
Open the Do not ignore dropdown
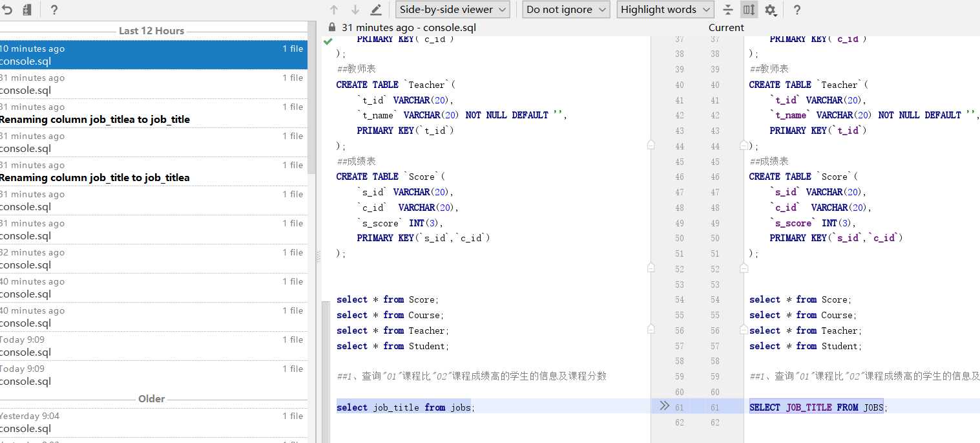tap(566, 10)
